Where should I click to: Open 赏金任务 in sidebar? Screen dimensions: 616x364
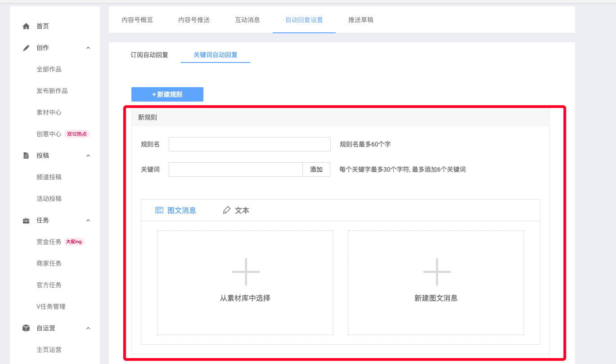point(49,242)
